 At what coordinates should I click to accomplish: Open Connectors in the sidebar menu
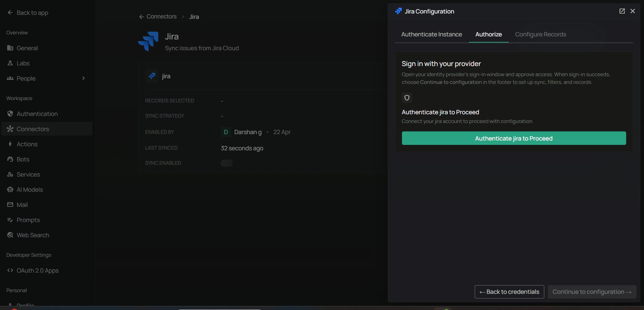point(47,129)
